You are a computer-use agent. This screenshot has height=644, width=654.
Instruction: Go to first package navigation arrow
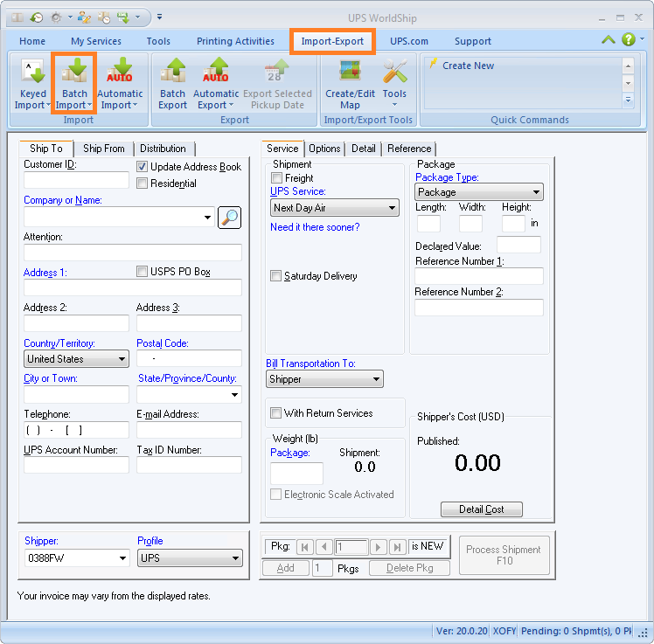305,547
